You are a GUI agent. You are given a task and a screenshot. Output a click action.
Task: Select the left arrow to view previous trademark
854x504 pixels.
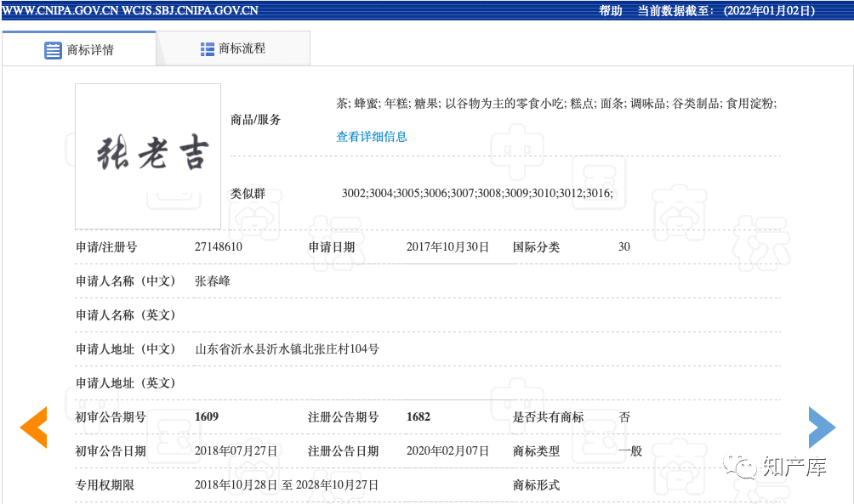34,428
